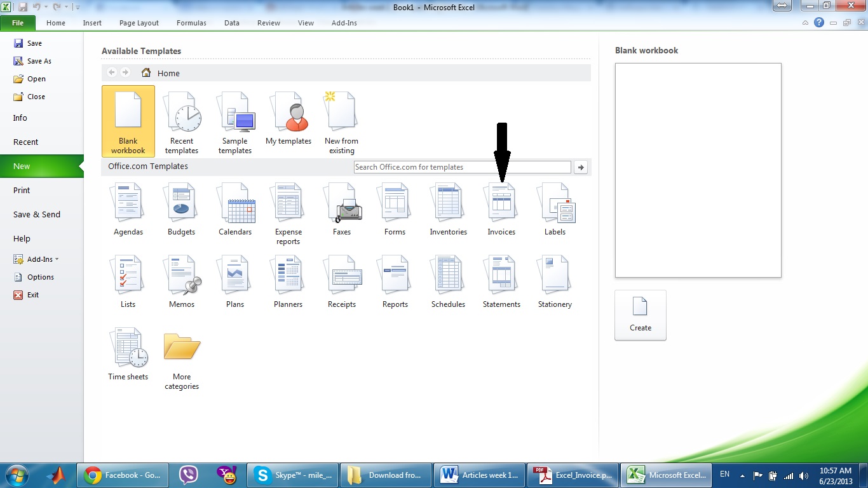The height and width of the screenshot is (488, 868).
Task: Open the Expense reports template category
Action: coord(288,215)
